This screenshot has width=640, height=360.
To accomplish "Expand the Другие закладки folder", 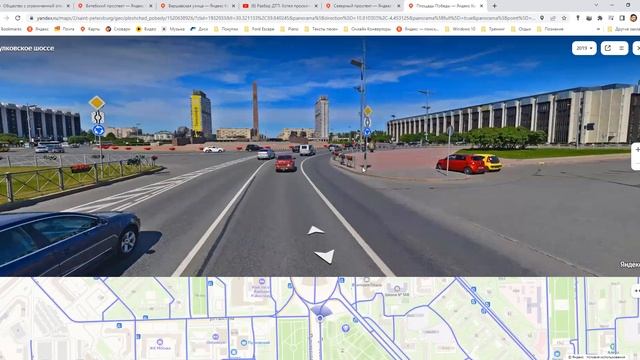I will [624, 29].
